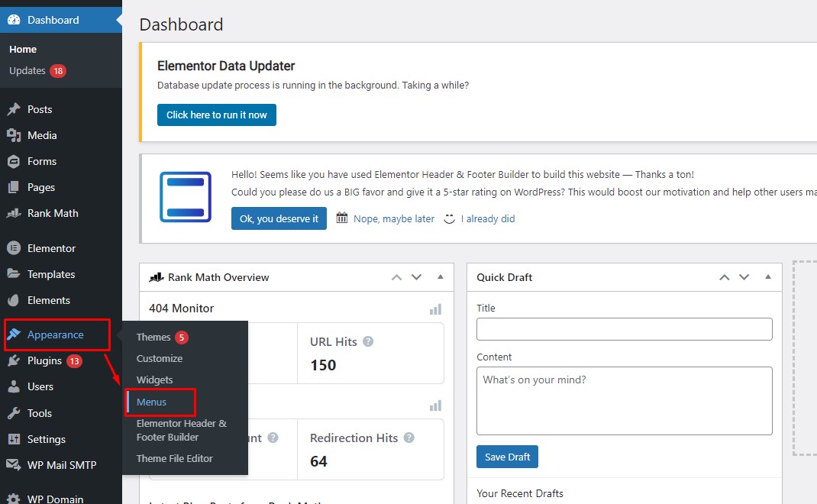Click the 'Nope, maybe later' link
Image resolution: width=817 pixels, height=504 pixels.
click(x=394, y=219)
